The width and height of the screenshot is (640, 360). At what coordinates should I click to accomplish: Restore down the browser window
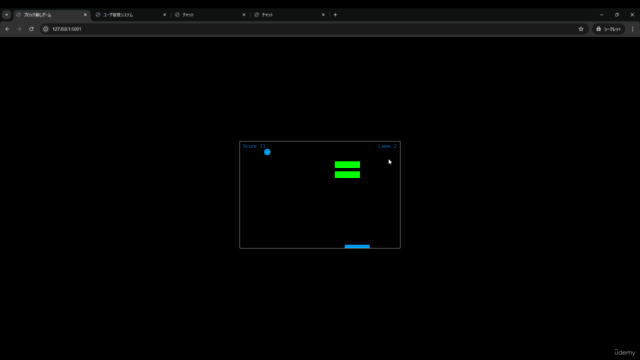coord(617,15)
